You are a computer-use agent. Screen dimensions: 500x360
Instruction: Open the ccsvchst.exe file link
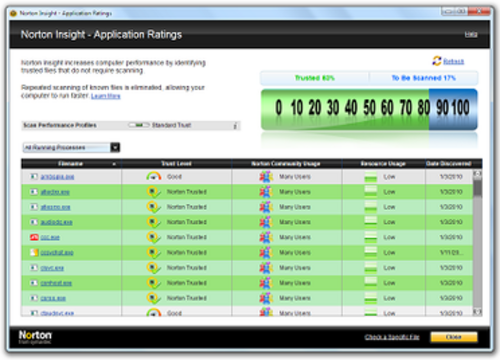click(x=57, y=253)
